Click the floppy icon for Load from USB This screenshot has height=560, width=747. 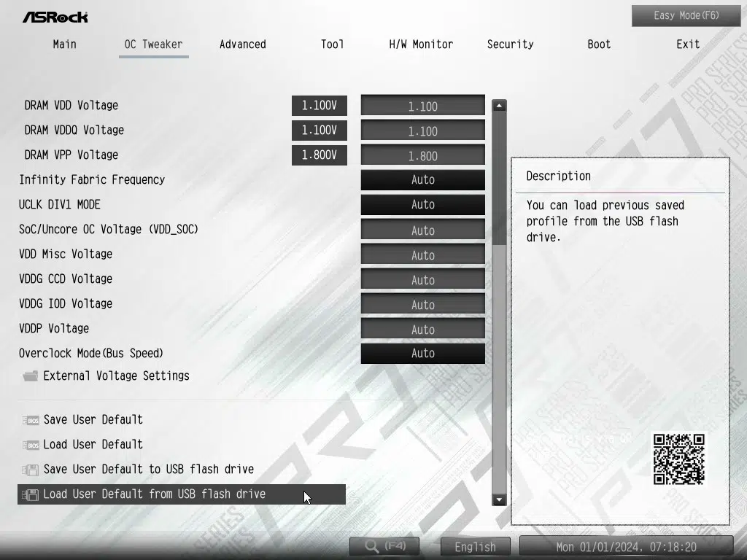point(31,494)
